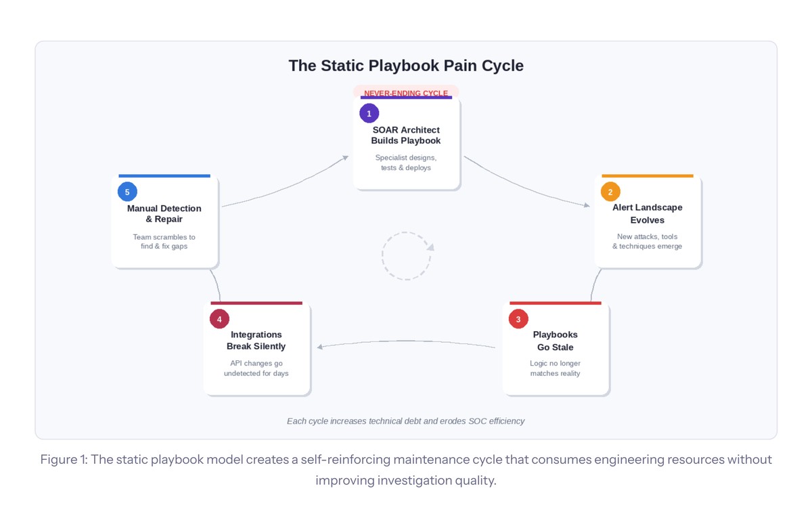Click the Alert Landscape Evolves heading
The height and width of the screenshot is (514, 812).
pos(647,214)
